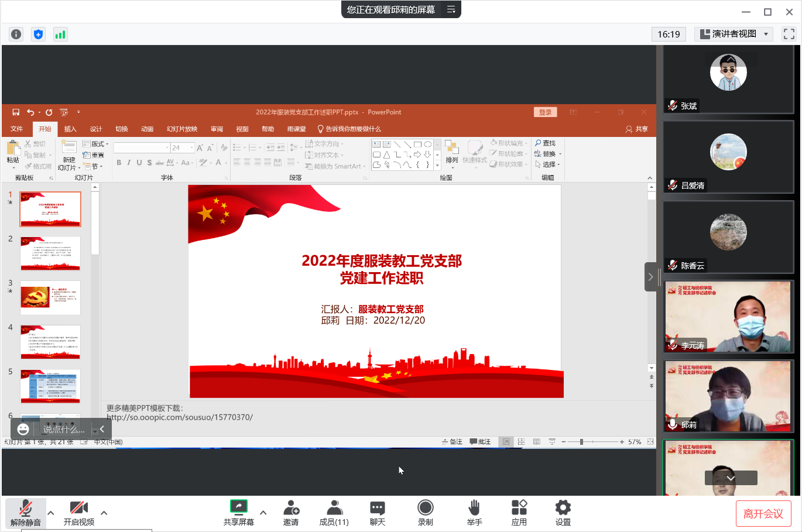The width and height of the screenshot is (802, 532).
Task: Click the Share Screen (共享屏幕) icon
Action: pyautogui.click(x=239, y=507)
